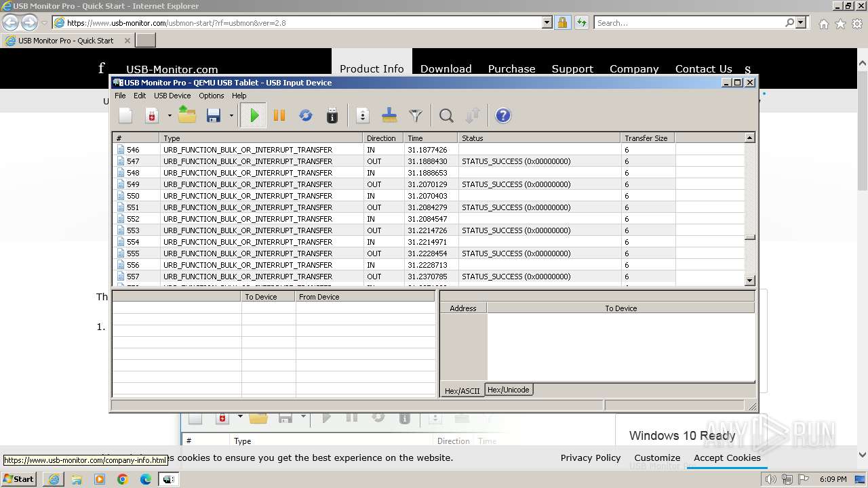Click time value 31.2084279
Viewport: 868px width, 488px height.
pyautogui.click(x=427, y=207)
